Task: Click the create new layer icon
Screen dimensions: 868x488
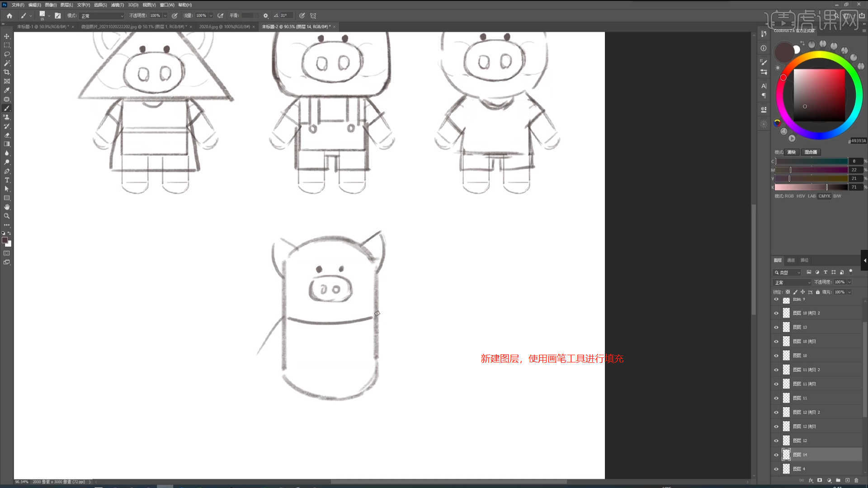Action: point(847,480)
